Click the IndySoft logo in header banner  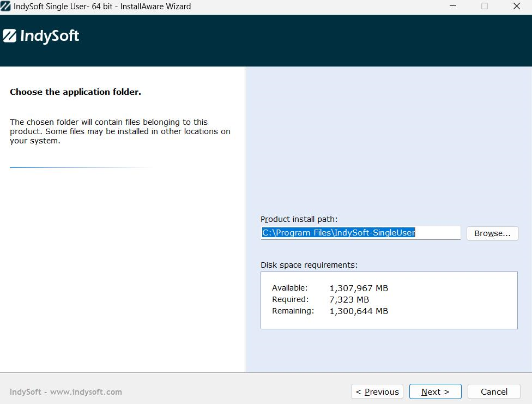click(x=41, y=36)
